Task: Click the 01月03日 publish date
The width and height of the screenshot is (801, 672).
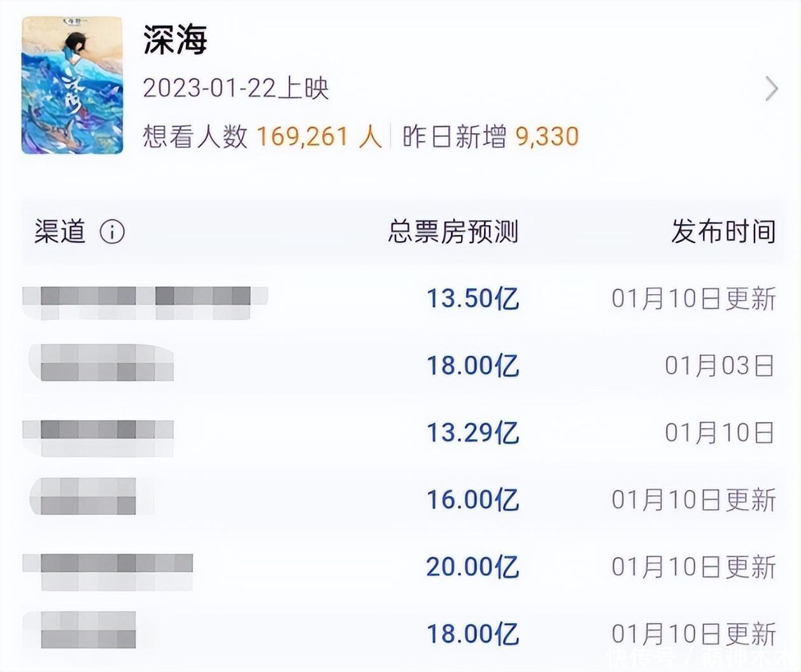Action: click(719, 366)
